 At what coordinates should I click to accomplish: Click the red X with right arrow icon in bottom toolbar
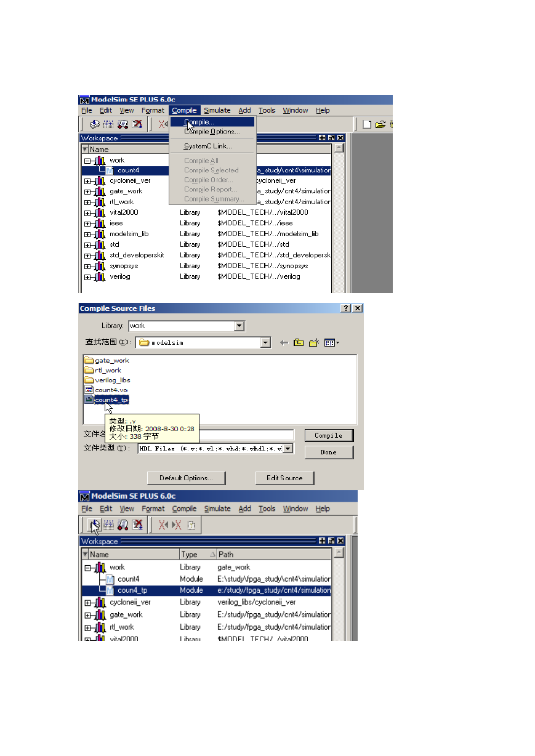[x=177, y=525]
